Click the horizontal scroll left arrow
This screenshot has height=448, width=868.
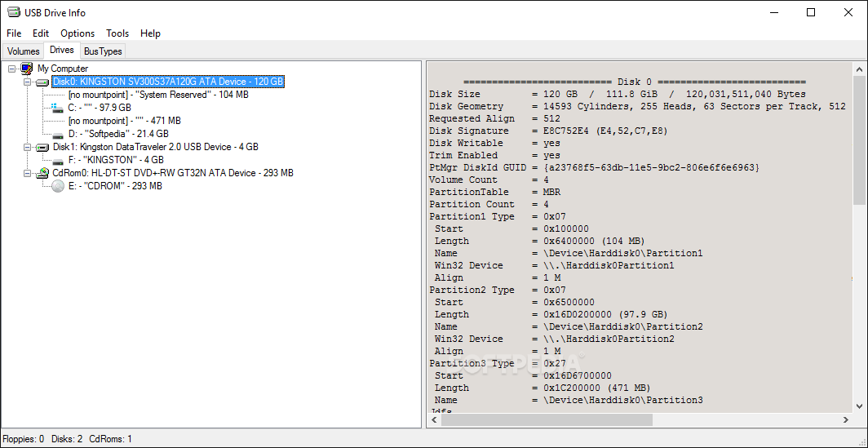click(x=435, y=420)
